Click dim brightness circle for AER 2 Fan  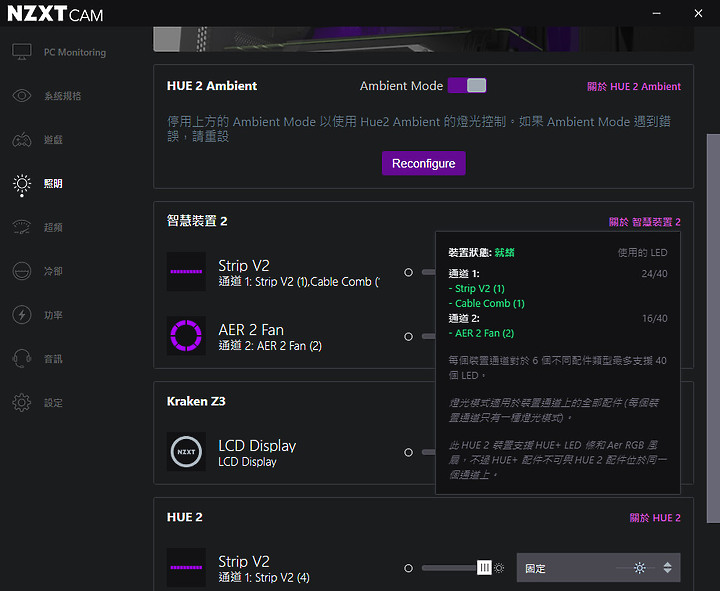click(x=408, y=337)
